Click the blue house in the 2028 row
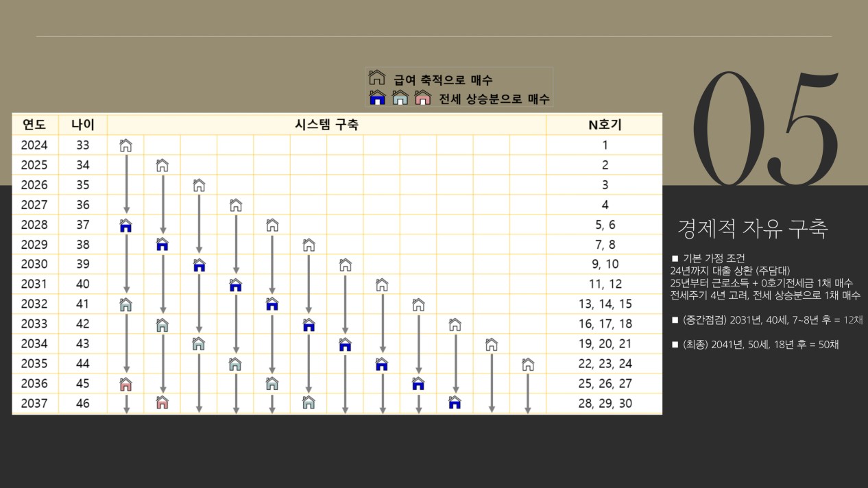The height and width of the screenshot is (488, 868). pyautogui.click(x=125, y=225)
